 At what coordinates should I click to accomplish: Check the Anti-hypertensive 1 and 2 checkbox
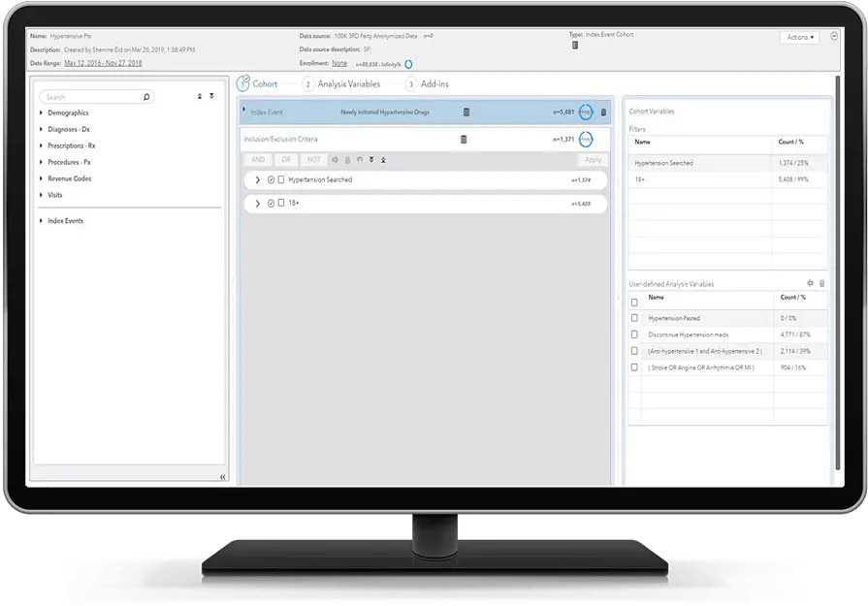(x=634, y=351)
